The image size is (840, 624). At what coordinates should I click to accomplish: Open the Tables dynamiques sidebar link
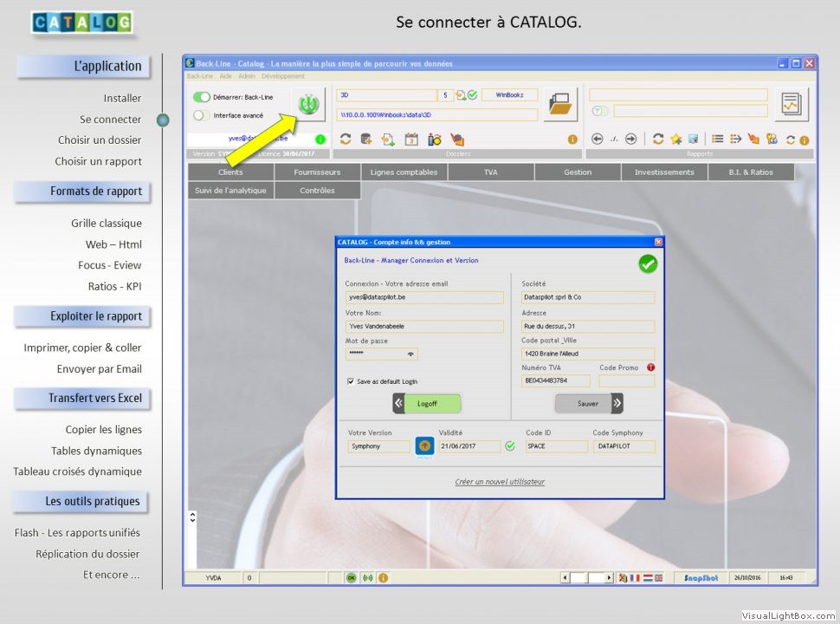96,451
